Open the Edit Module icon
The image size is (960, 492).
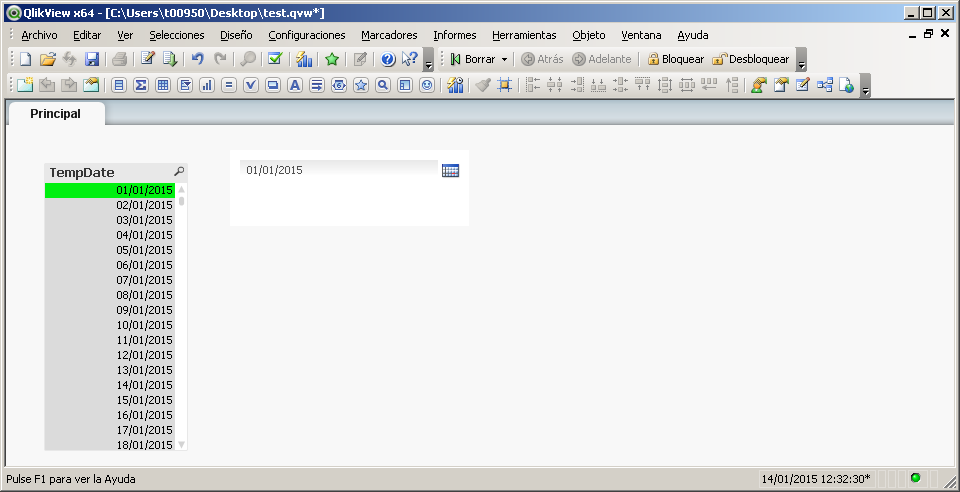coord(803,85)
